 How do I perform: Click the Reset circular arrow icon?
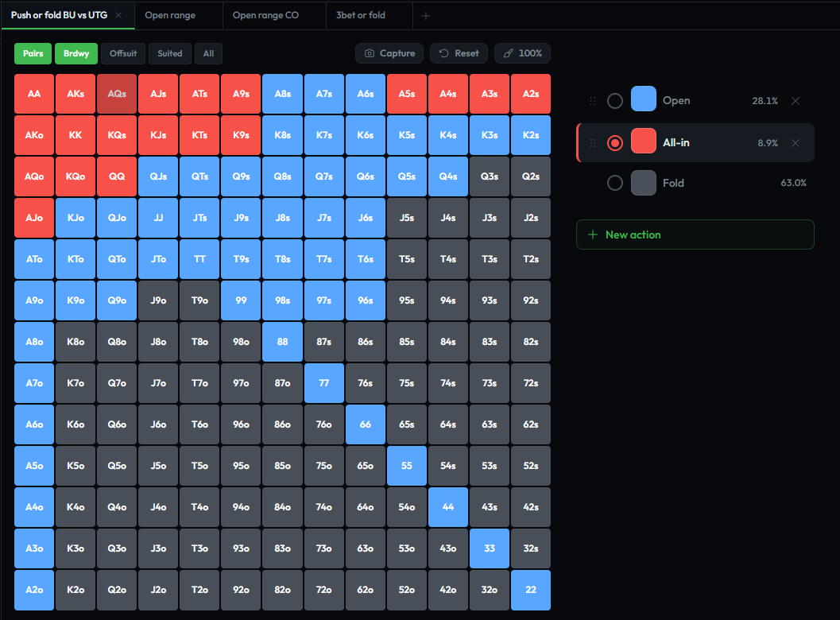pos(443,53)
